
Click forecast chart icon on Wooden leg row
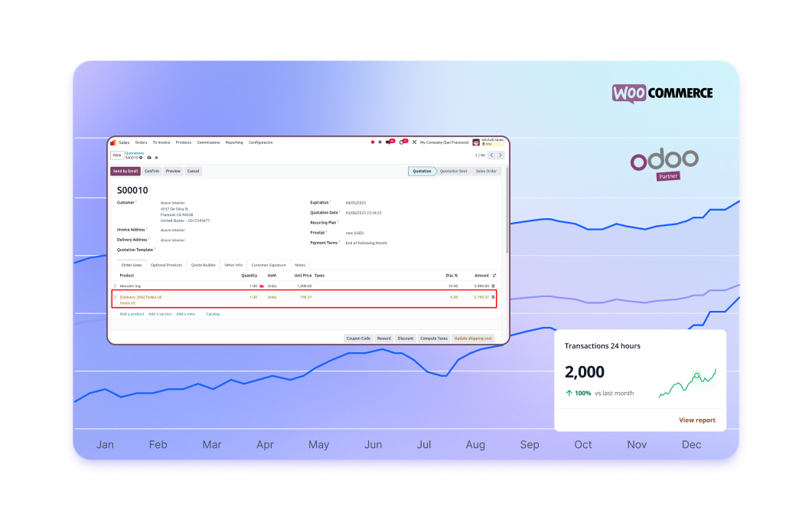click(x=262, y=286)
